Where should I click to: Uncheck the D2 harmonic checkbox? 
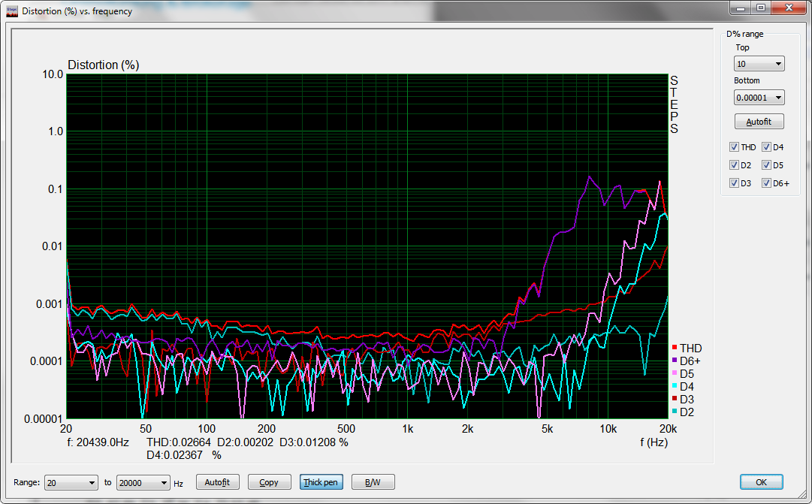click(x=734, y=165)
